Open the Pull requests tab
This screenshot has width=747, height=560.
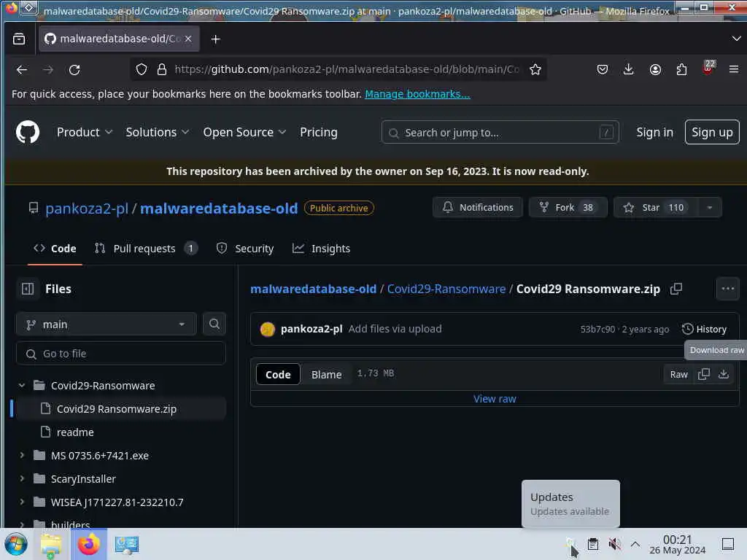146,248
